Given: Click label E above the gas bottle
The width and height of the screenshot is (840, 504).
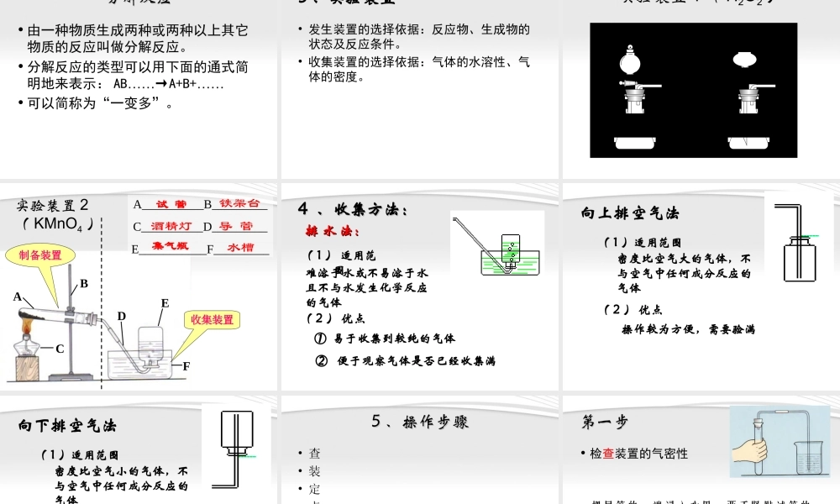Looking at the screenshot, I should pyautogui.click(x=165, y=303).
